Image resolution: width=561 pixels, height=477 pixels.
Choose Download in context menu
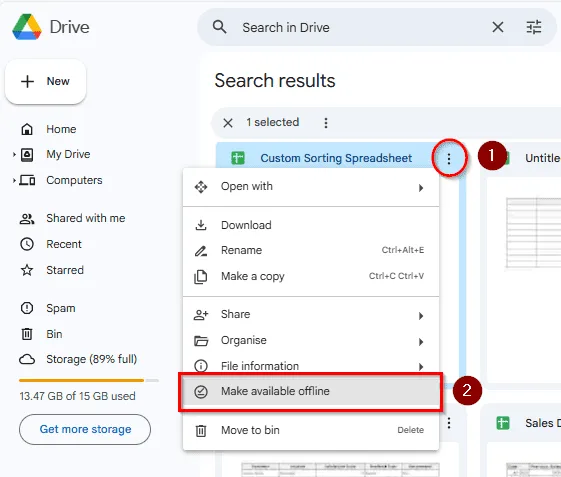(311, 225)
